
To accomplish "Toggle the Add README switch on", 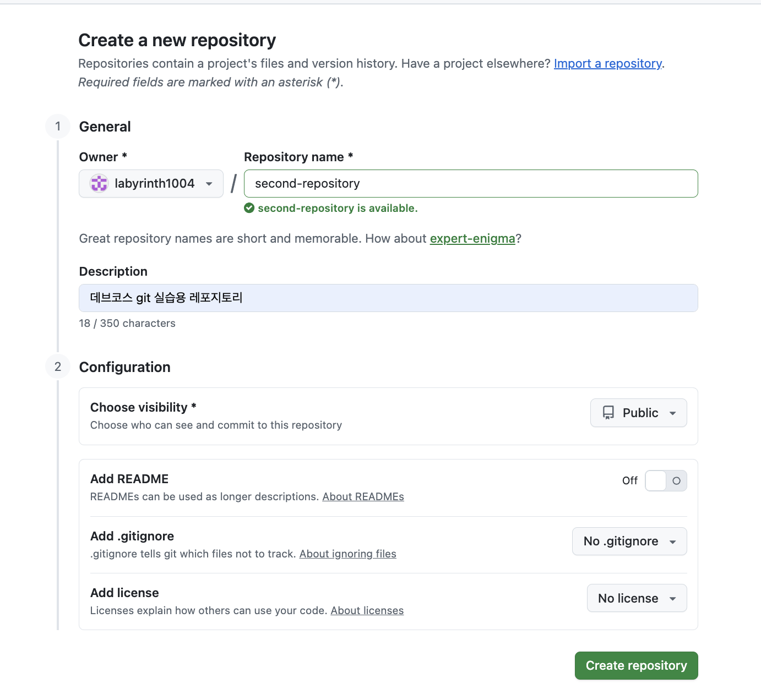I will [666, 480].
